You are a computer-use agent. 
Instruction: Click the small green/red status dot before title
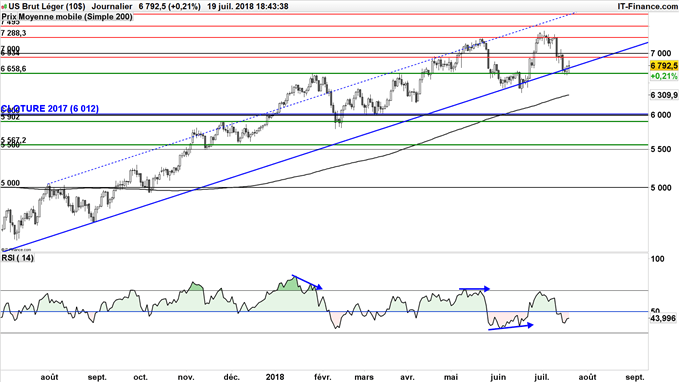tap(4, 7)
